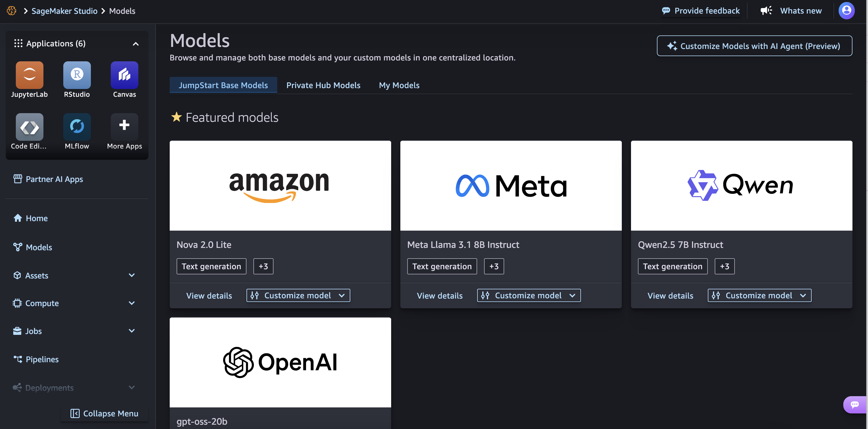The height and width of the screenshot is (429, 868).
Task: Open the MLflow application
Action: [77, 127]
